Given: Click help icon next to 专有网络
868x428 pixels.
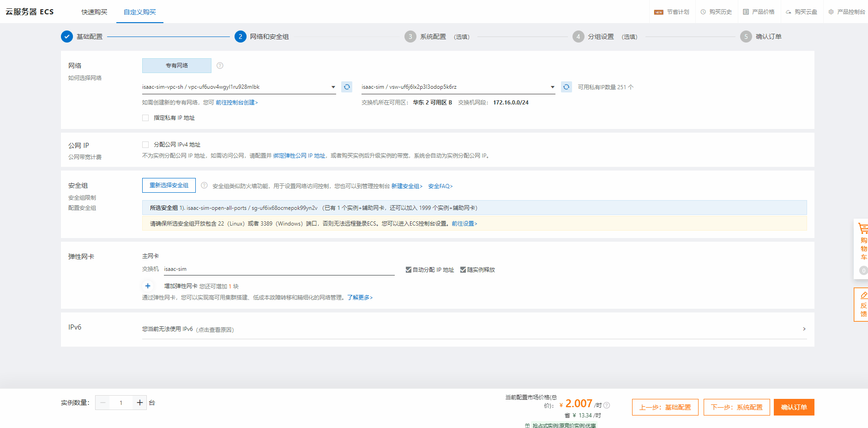Looking at the screenshot, I should tap(220, 66).
